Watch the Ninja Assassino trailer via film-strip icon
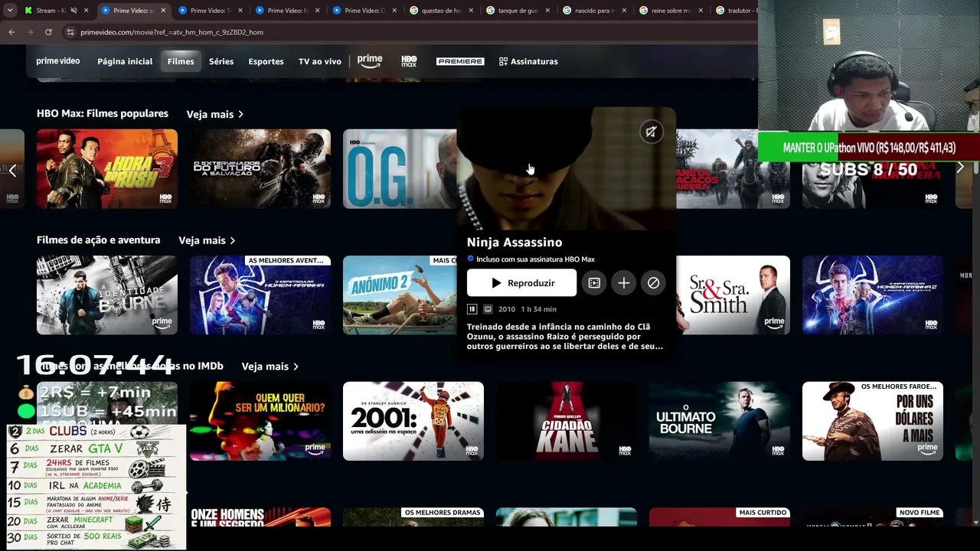980x551 pixels. [594, 283]
